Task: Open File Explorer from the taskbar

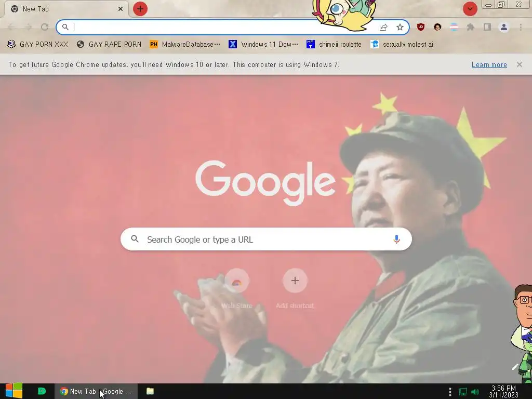Action: click(150, 391)
